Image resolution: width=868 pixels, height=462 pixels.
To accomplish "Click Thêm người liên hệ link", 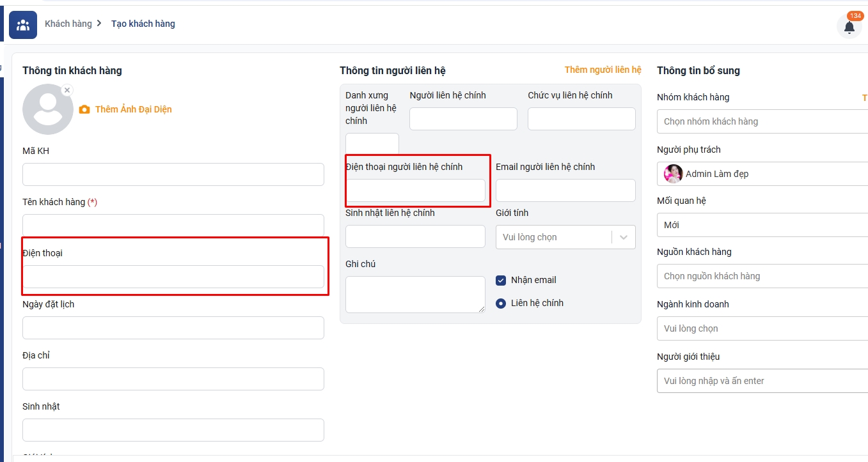I will [603, 70].
